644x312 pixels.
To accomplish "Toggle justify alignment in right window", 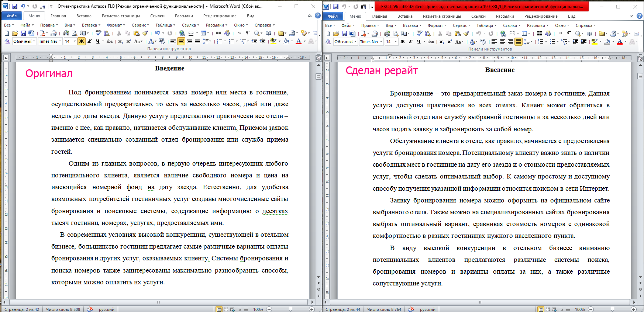I will click(x=519, y=41).
